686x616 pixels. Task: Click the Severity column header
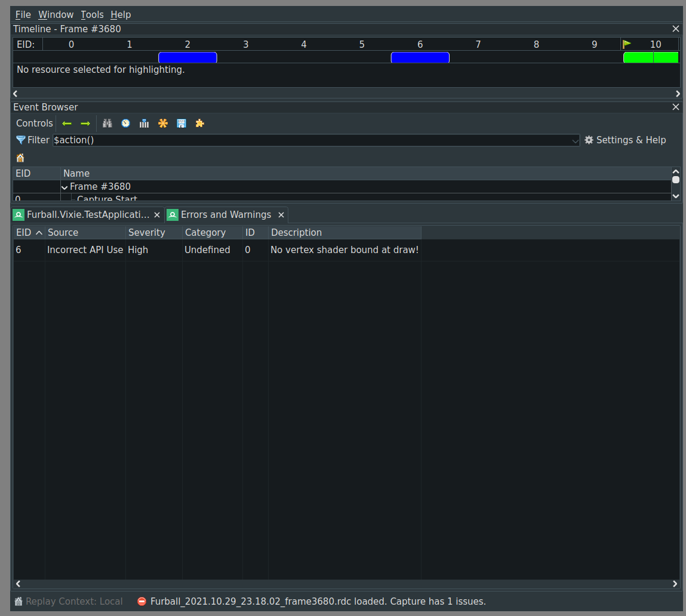(154, 233)
